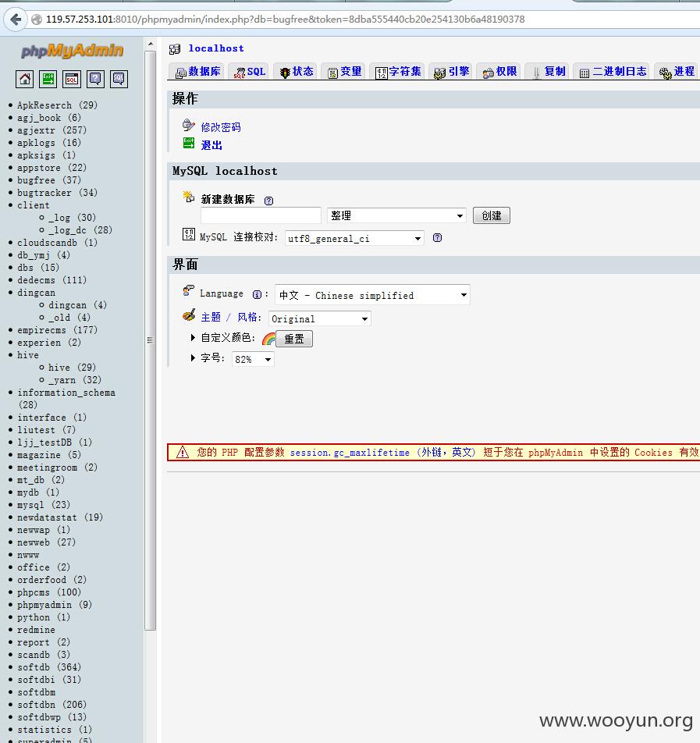Go to the 权限 tab
The image size is (700, 743).
click(500, 72)
